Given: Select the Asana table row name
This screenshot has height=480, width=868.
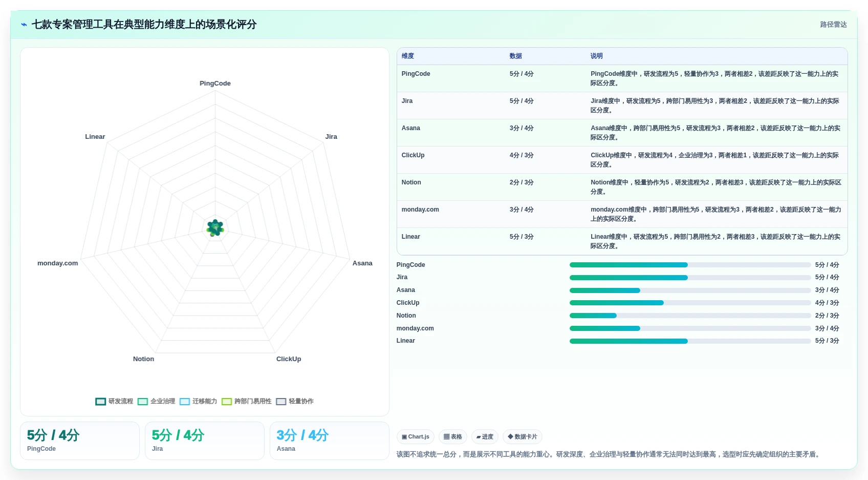Looking at the screenshot, I should [411, 128].
